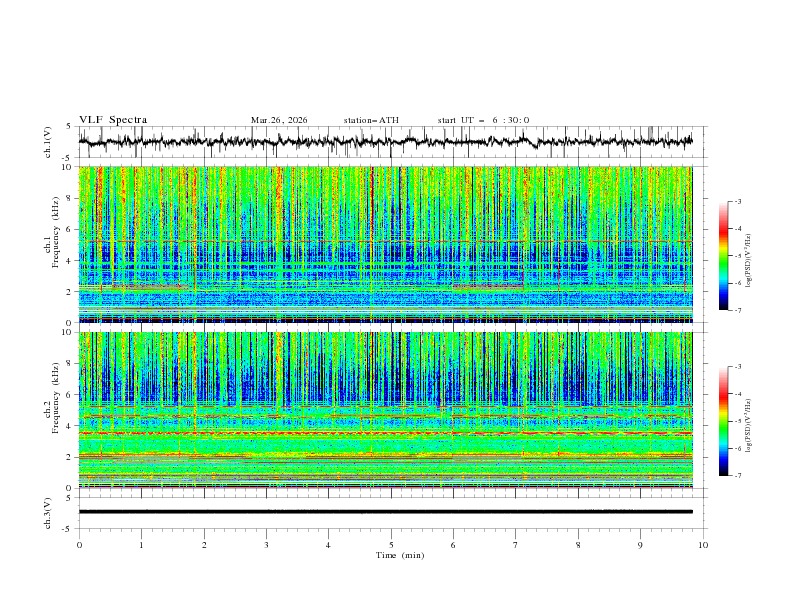Click inside the ch.1 spectrogram panel
This screenshot has height=612, width=792.
(385, 244)
